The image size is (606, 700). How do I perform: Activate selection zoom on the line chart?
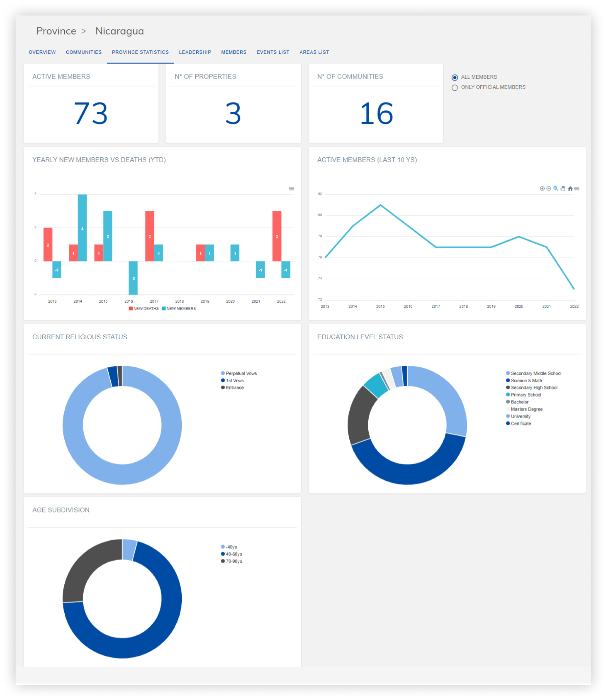click(556, 188)
